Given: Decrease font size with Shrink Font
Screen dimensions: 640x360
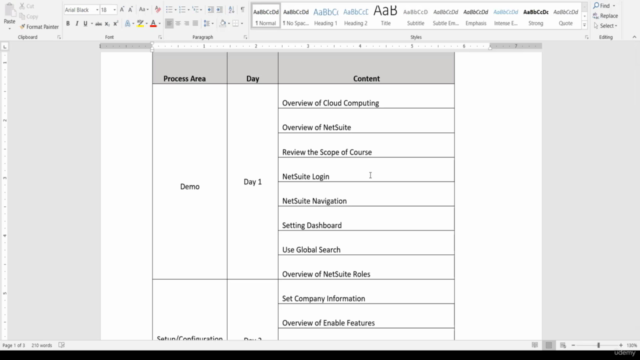Looking at the screenshot, I should 130,9.
